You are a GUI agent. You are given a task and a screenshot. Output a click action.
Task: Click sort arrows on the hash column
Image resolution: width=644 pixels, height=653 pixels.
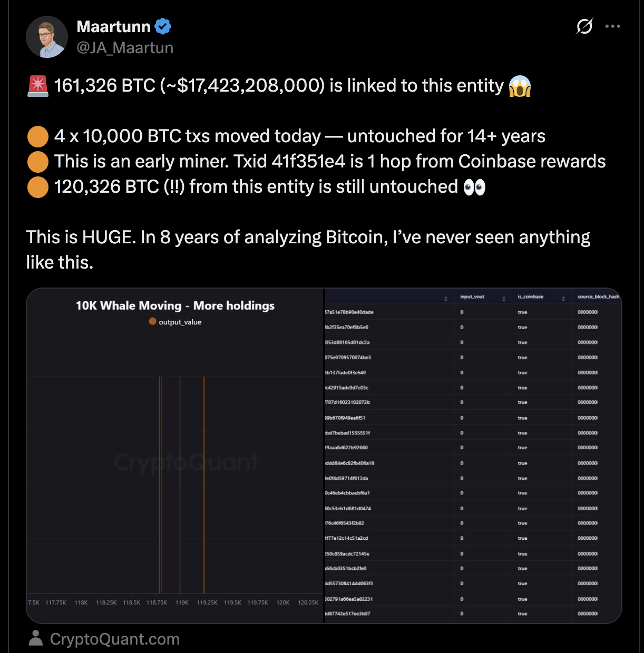tap(446, 299)
